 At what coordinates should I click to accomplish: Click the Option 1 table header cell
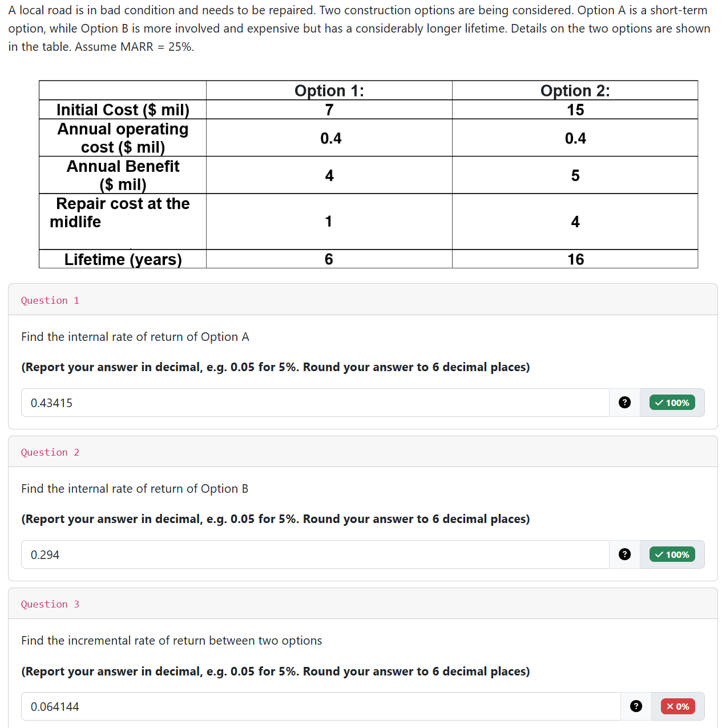(329, 90)
